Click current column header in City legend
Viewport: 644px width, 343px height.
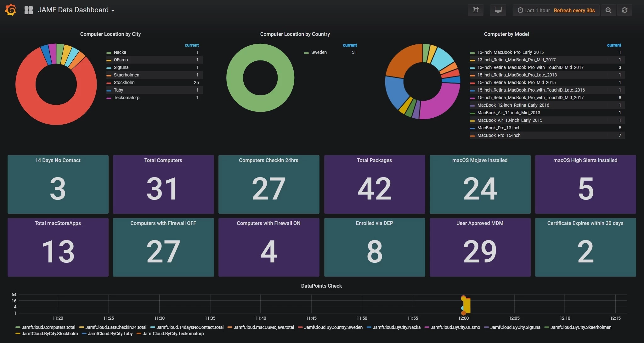pos(192,45)
